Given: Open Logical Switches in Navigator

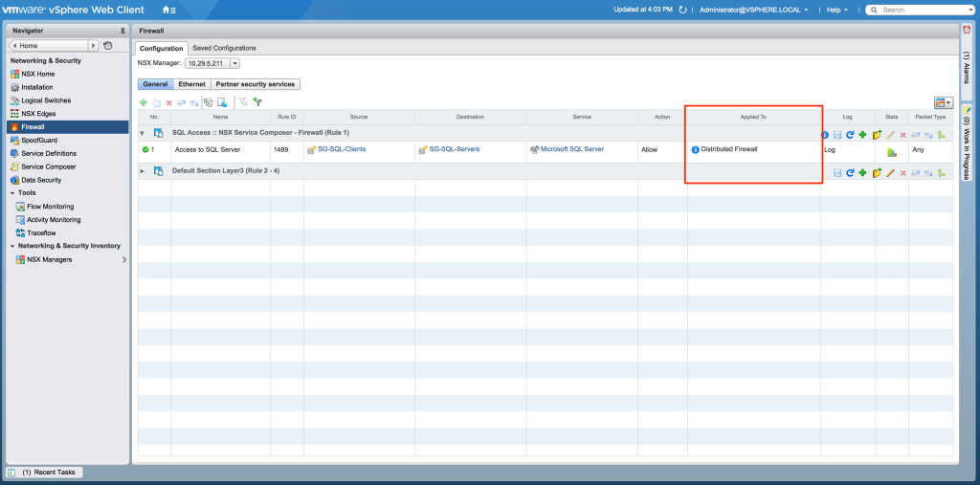Looking at the screenshot, I should click(46, 100).
